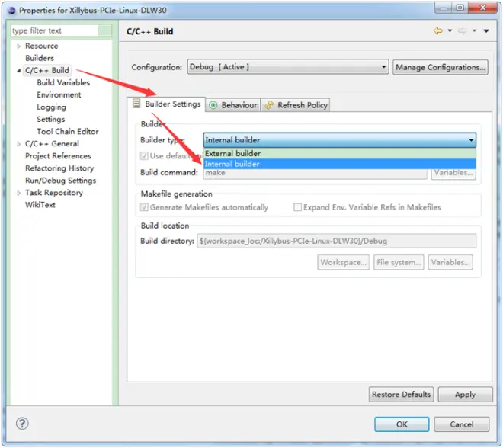The image size is (503, 448).
Task: Click Manage Configurations button
Action: (441, 67)
